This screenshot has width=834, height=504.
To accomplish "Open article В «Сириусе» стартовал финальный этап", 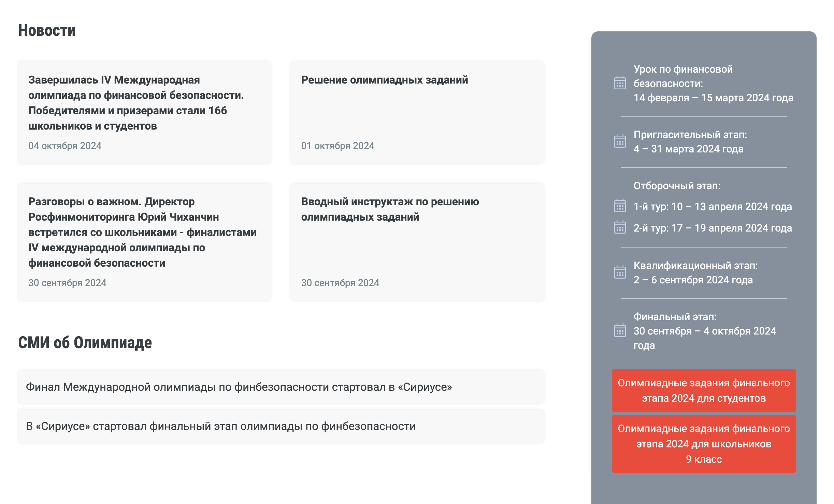I will [281, 426].
